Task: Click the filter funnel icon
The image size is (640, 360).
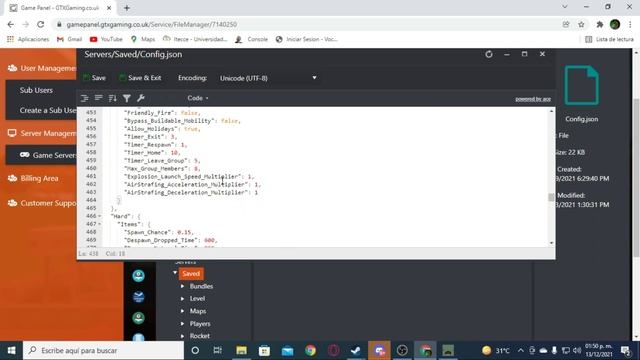Action: (127, 98)
